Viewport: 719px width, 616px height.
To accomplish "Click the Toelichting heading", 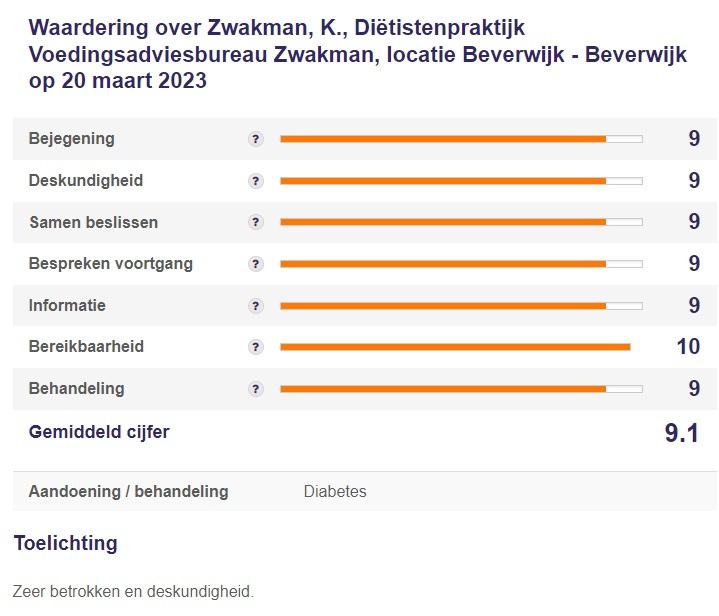I will (65, 543).
